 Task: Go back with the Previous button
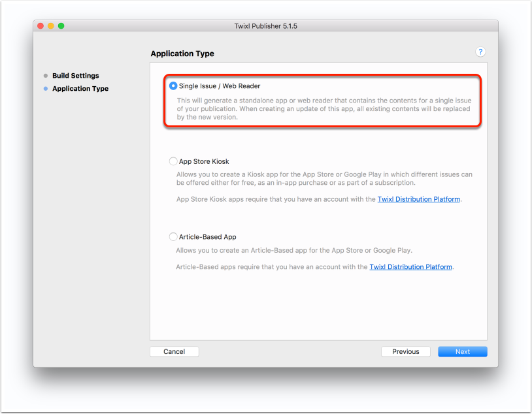[405, 351]
